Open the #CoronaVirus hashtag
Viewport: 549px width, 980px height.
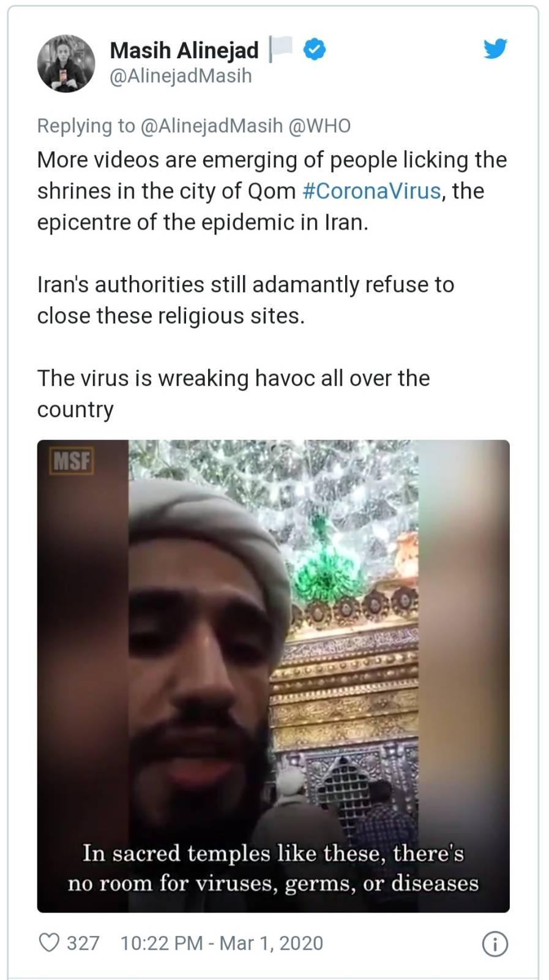pos(372,190)
